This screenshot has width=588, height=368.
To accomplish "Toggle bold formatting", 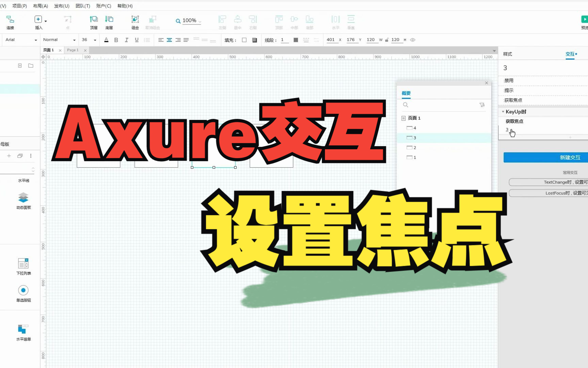I will coord(116,40).
